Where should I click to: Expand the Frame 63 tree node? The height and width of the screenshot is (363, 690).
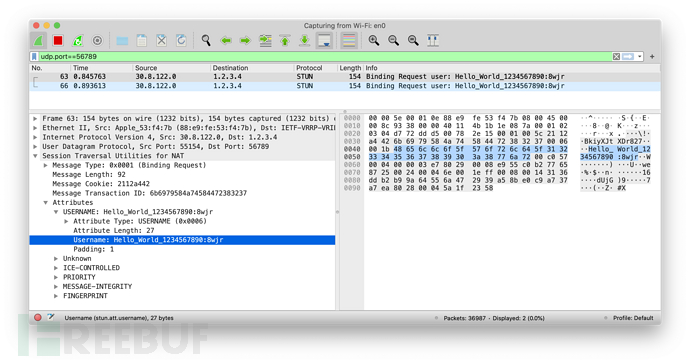[35, 119]
